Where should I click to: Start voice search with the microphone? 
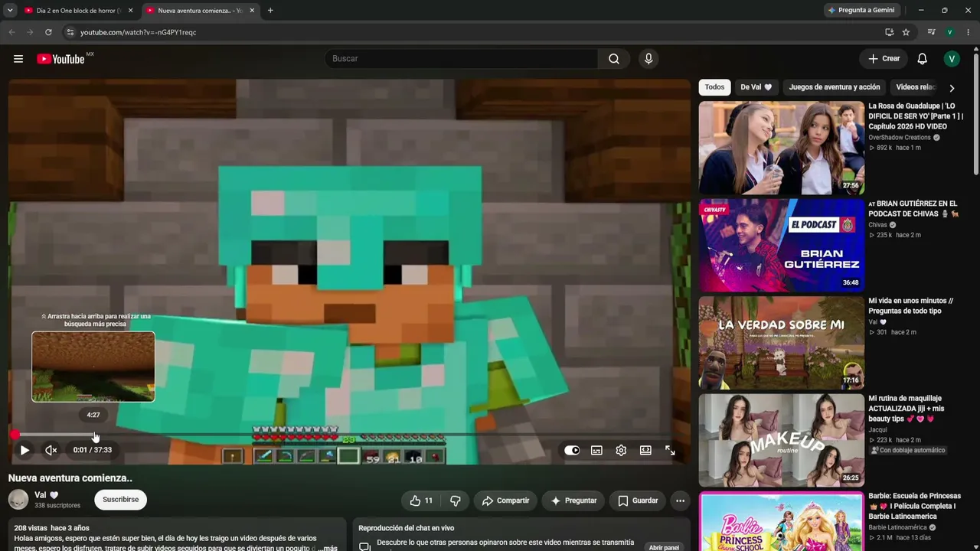tap(648, 59)
